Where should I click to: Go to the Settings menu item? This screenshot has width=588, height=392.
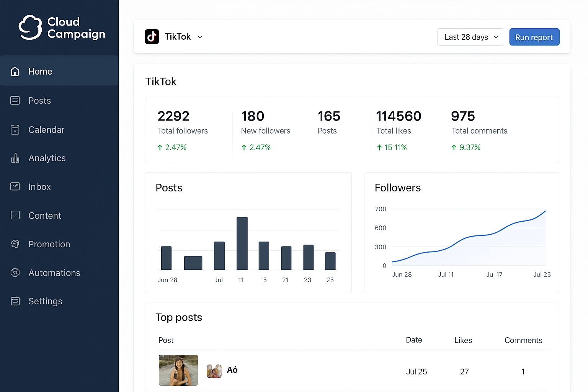45,301
